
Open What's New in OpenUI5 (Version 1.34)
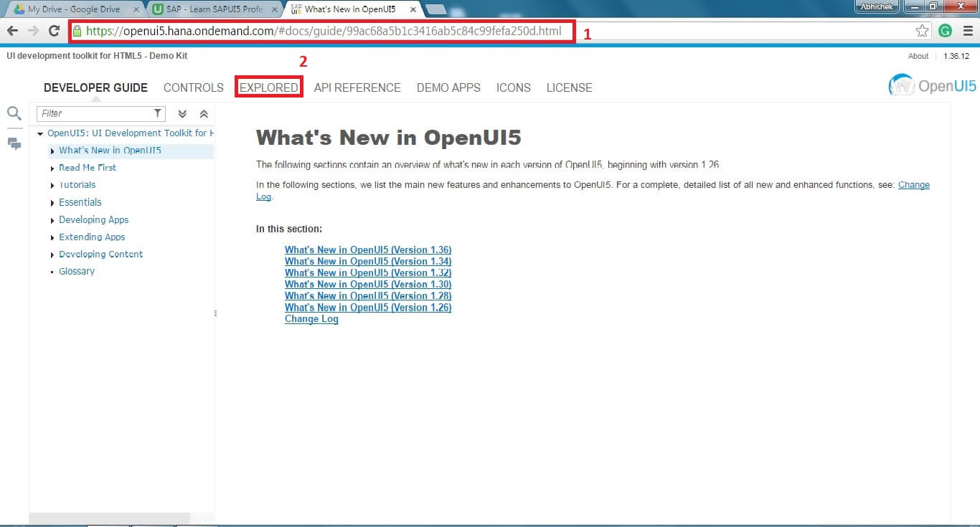tap(368, 262)
